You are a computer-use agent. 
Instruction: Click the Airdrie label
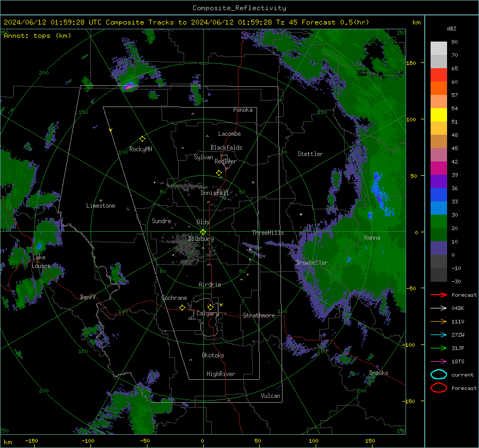210,284
